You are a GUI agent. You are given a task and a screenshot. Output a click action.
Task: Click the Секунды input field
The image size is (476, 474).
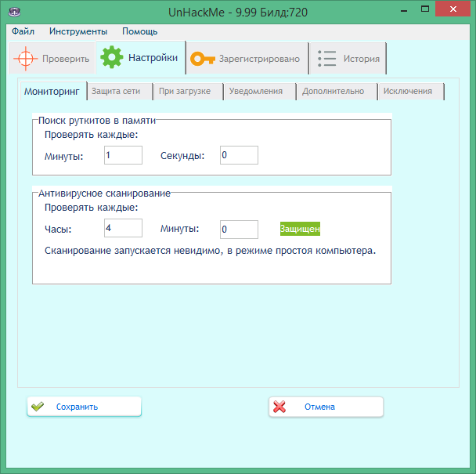(240, 155)
